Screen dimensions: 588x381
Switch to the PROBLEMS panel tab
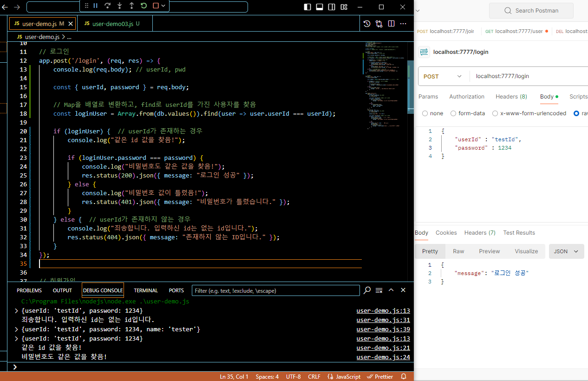click(x=29, y=290)
